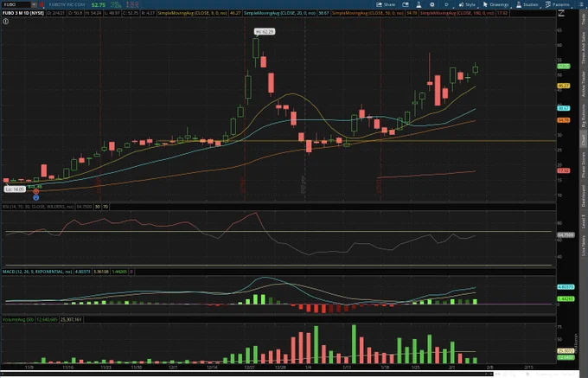Image resolution: width=588 pixels, height=378 pixels.
Task: Click the info circle icon on chart
Action: tap(6, 22)
